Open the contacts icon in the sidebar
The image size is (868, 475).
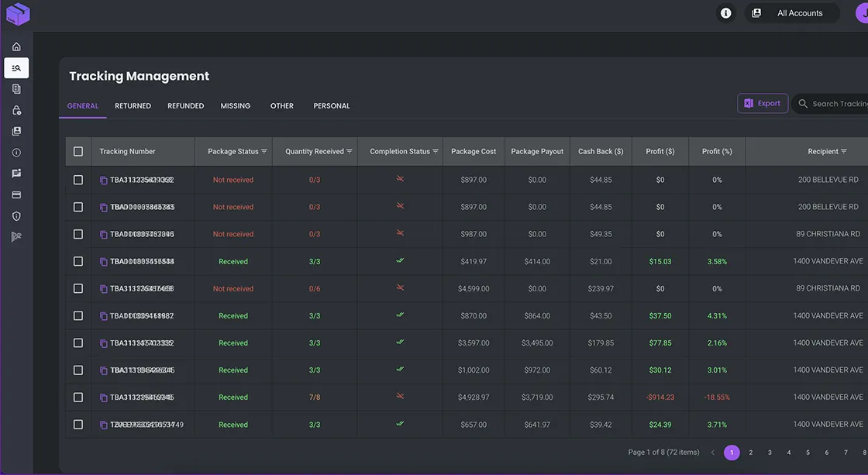(16, 131)
